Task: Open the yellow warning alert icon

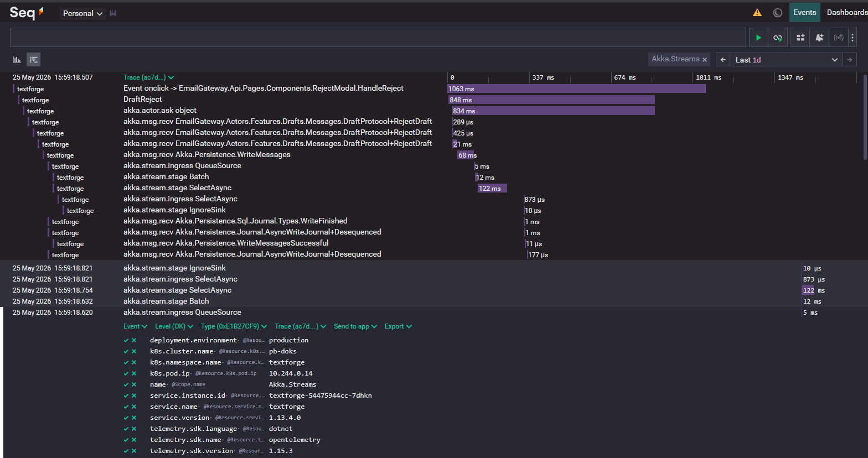Action: point(757,13)
